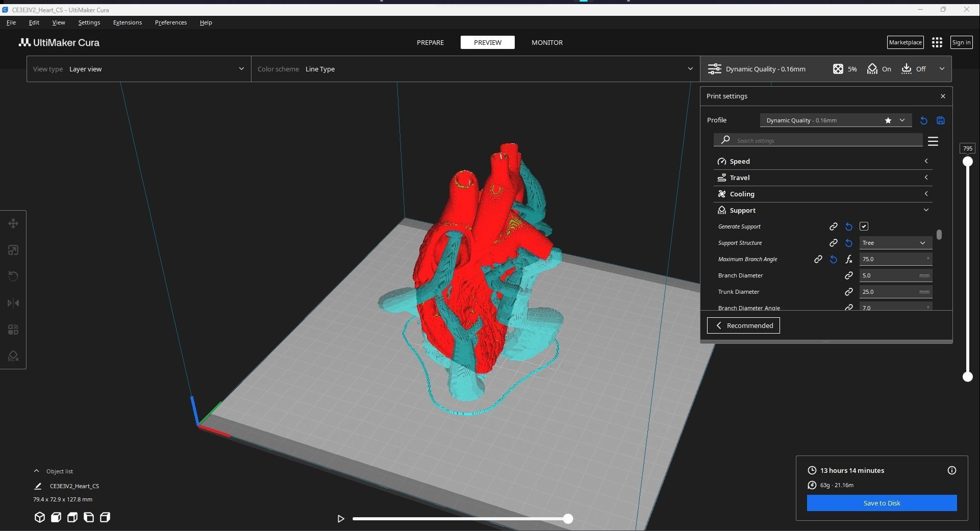Open the Color scheme dropdown
The width and height of the screenshot is (980, 531).
tap(475, 69)
